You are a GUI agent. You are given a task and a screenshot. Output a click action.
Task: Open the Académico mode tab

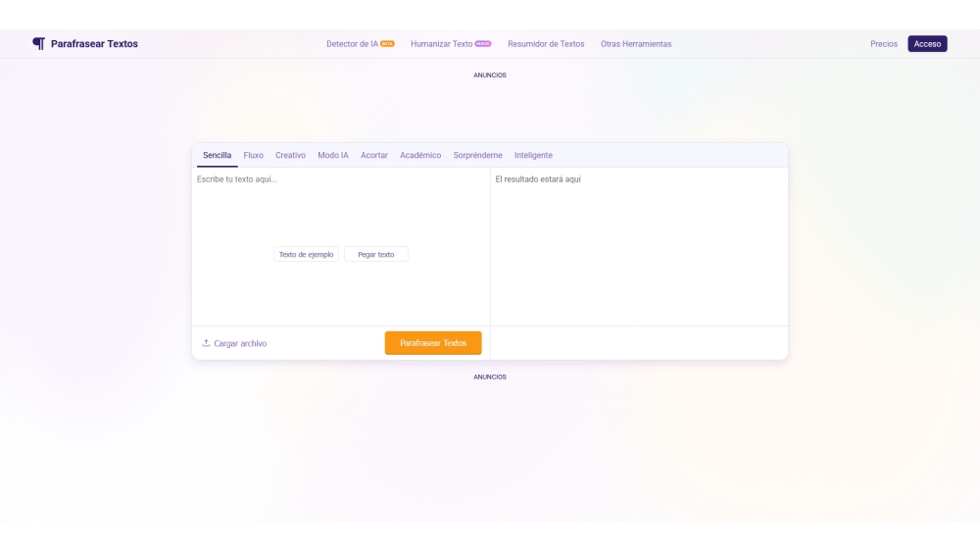pyautogui.click(x=420, y=155)
